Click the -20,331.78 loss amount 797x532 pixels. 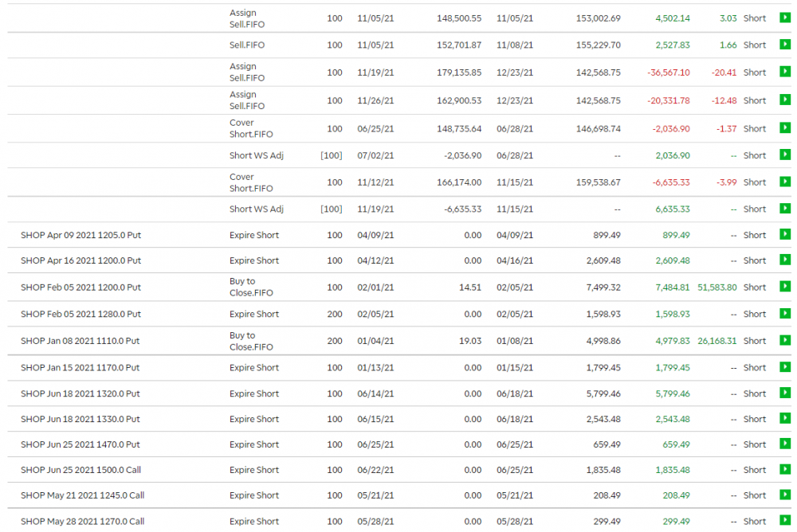pos(669,100)
